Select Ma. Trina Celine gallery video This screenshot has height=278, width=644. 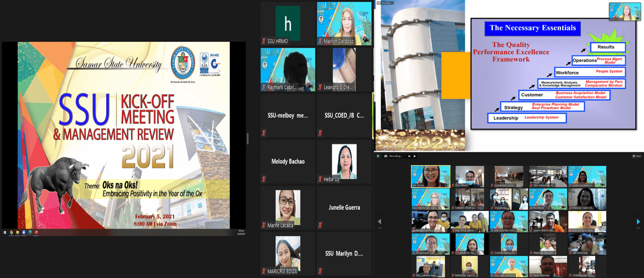tap(470, 221)
